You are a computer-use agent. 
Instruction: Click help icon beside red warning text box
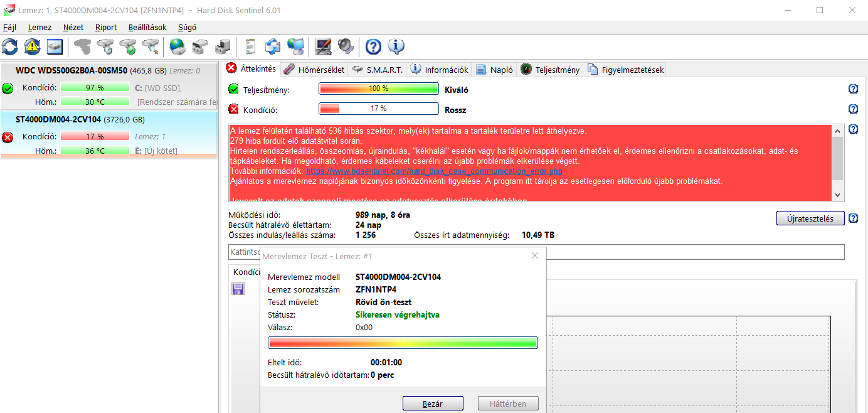click(x=853, y=129)
